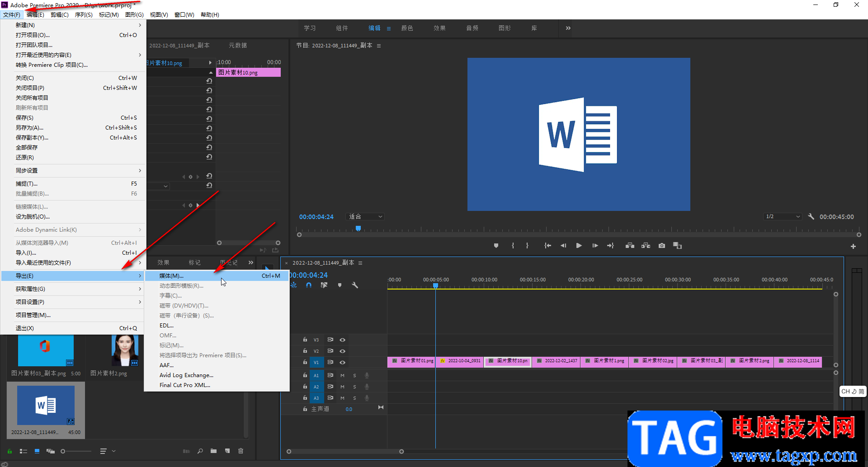Show more workspaces with double-arrow
This screenshot has width=868, height=467.
568,28
